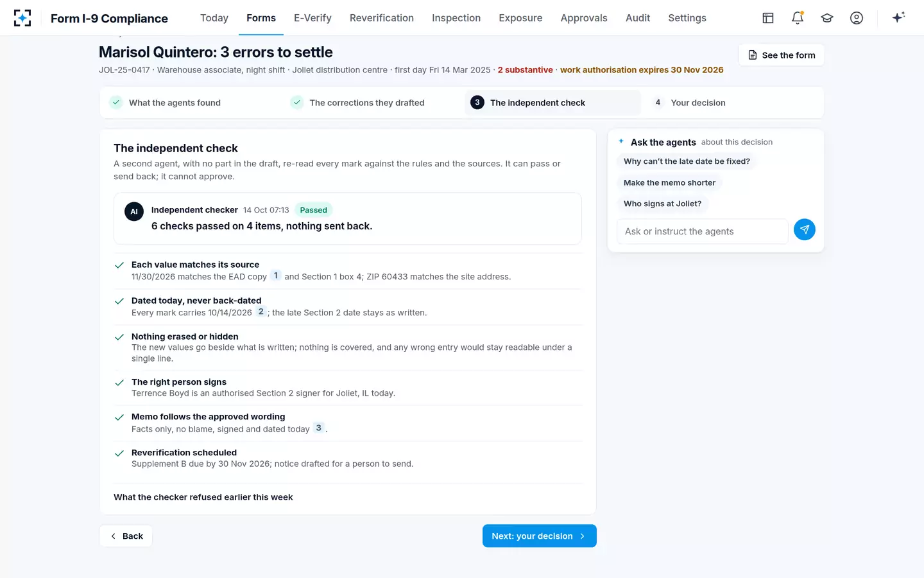The width and height of the screenshot is (924, 578).
Task: Click the Form I-9 Compliance logo icon
Action: 22,18
